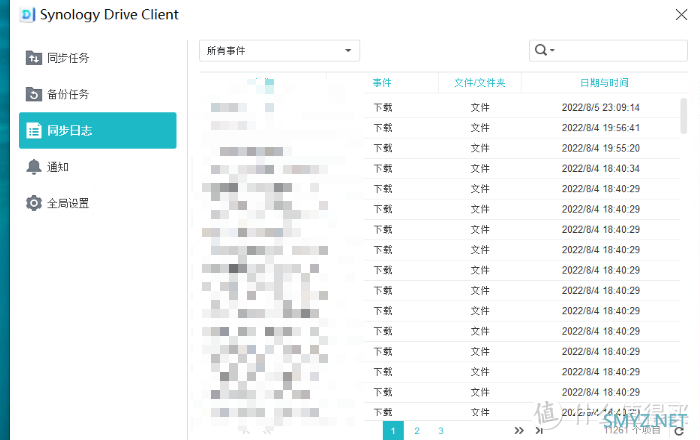Select the 同步日志 sync log tab

tap(98, 130)
